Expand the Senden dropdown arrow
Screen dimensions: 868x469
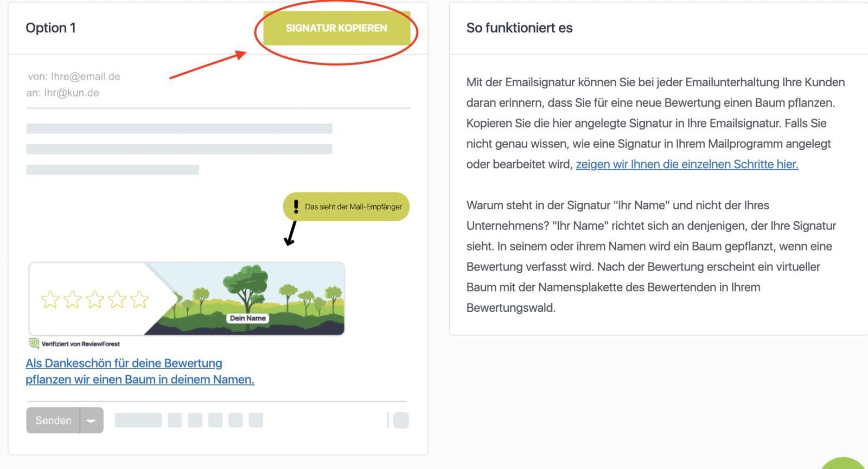point(92,420)
